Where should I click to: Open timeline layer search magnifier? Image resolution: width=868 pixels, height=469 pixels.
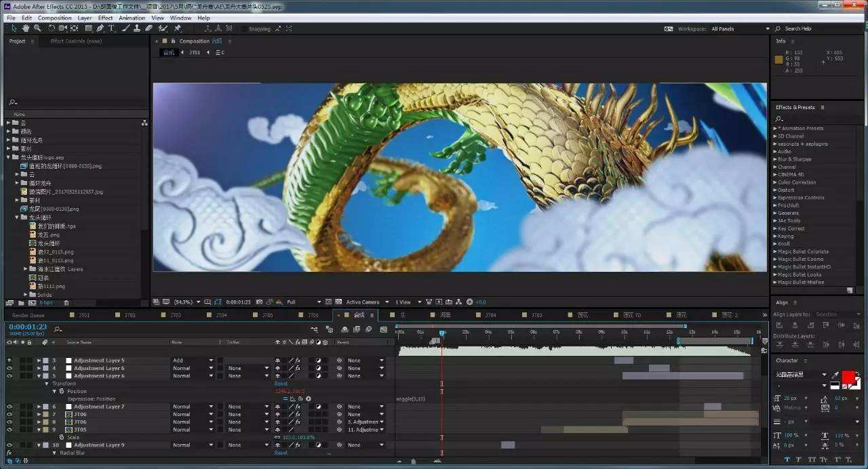58,329
